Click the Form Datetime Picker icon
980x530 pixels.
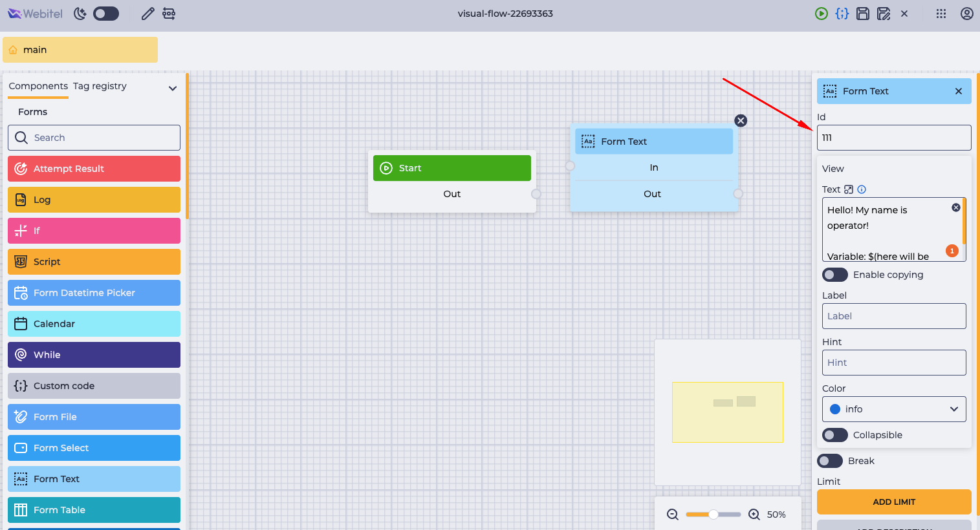click(x=21, y=293)
